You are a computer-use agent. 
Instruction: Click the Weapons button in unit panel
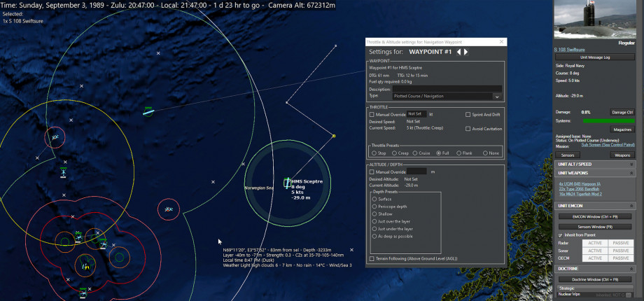622,155
